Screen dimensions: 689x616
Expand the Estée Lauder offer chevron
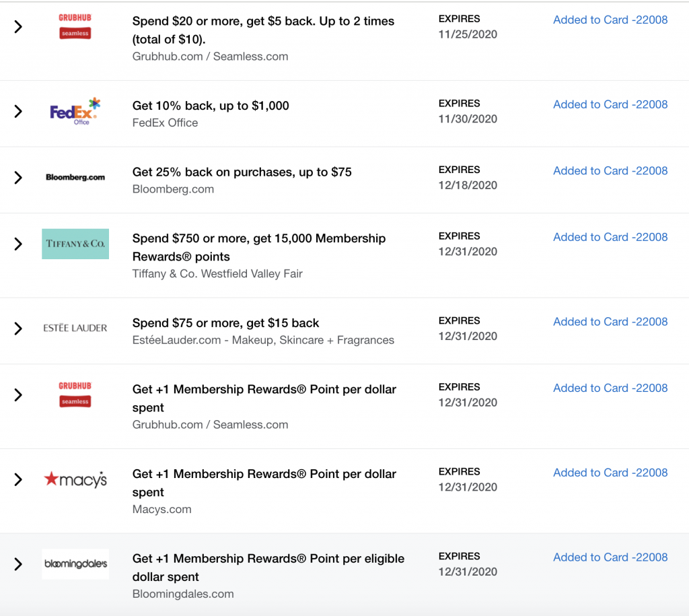point(18,329)
